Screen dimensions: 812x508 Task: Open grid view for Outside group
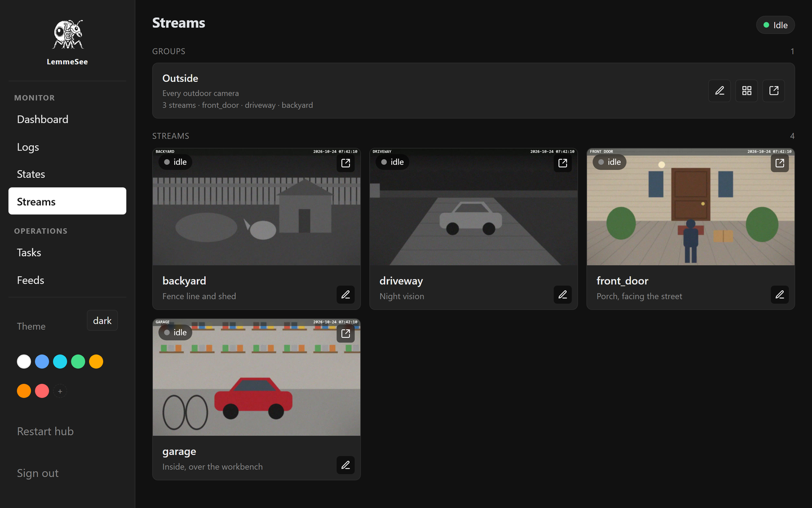(747, 90)
